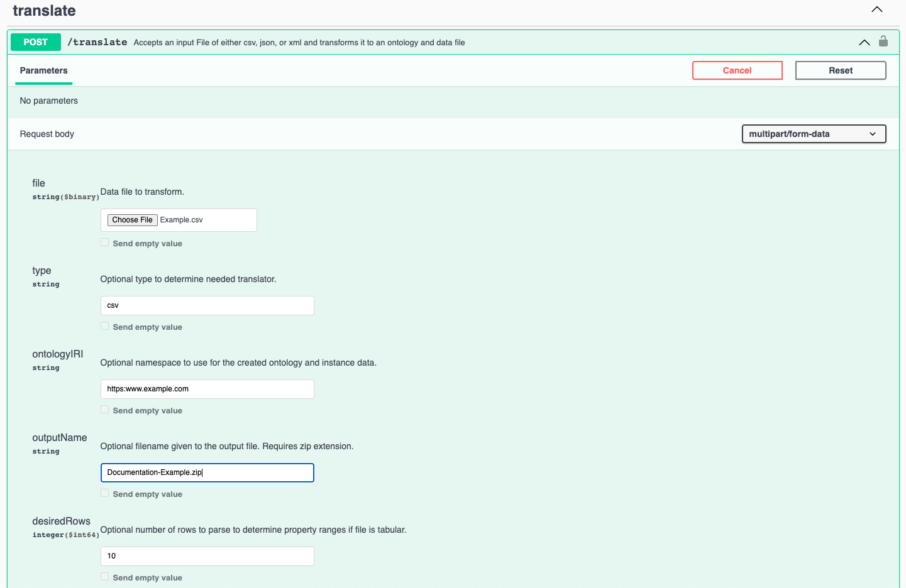Viewport: 906px width, 588px height.
Task: Select the desiredRows number field
Action: pyautogui.click(x=207, y=556)
